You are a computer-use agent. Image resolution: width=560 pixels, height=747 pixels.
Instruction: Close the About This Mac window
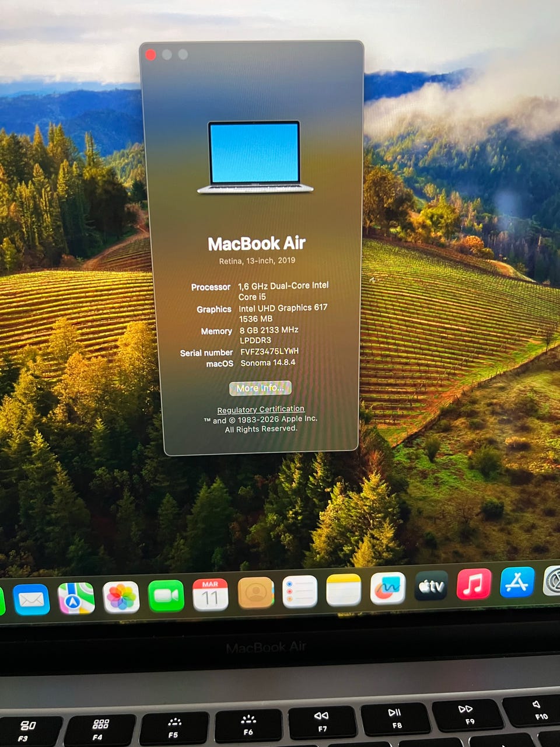tap(150, 55)
